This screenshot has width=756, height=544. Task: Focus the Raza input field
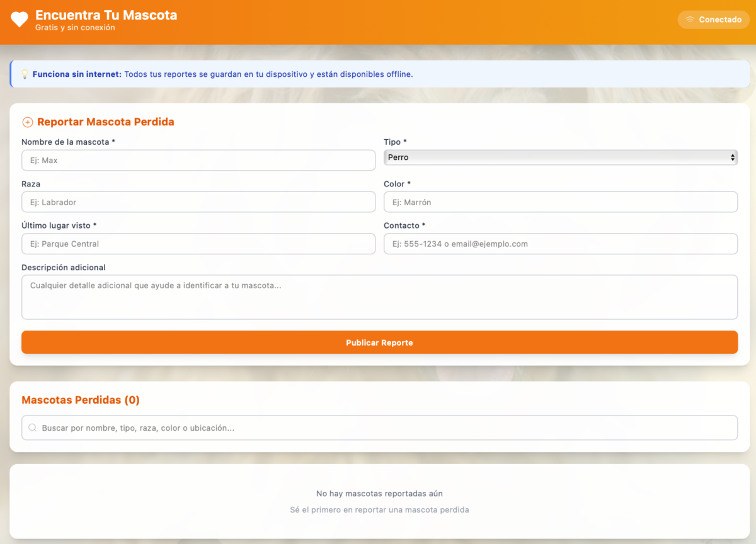pyautogui.click(x=198, y=202)
